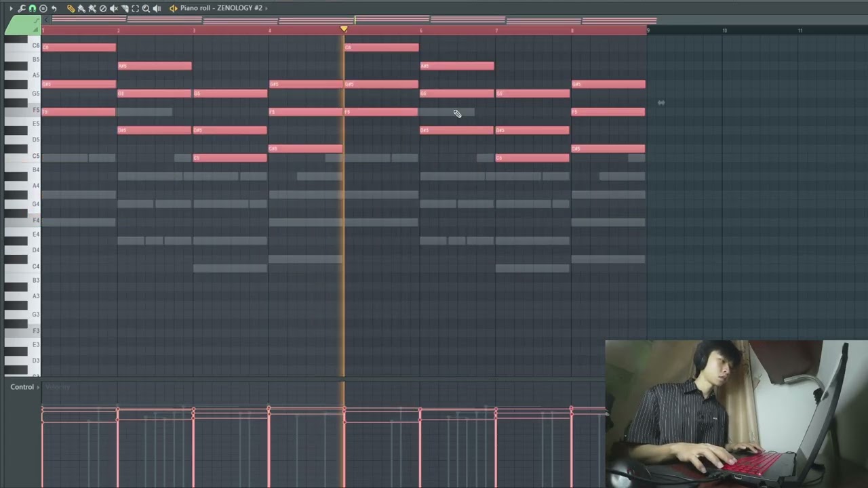
Task: Select the C6 note in bar 1
Action: coord(79,47)
